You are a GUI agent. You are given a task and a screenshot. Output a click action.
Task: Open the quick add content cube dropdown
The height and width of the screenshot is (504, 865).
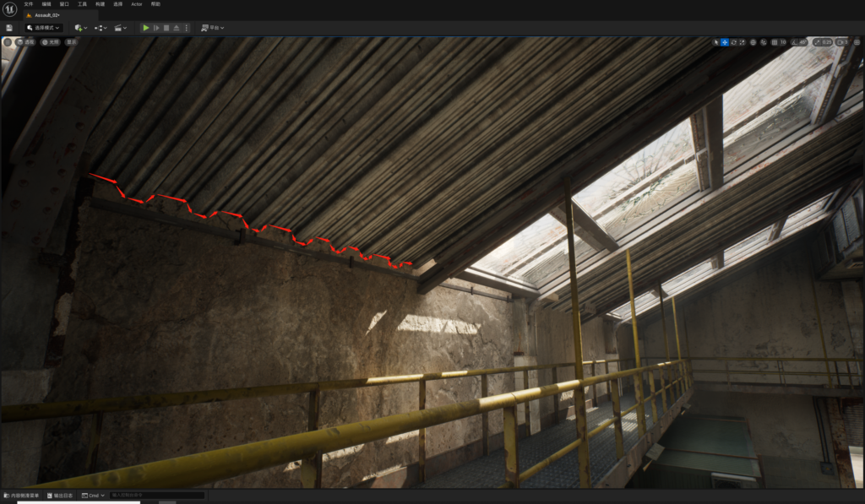pos(81,28)
